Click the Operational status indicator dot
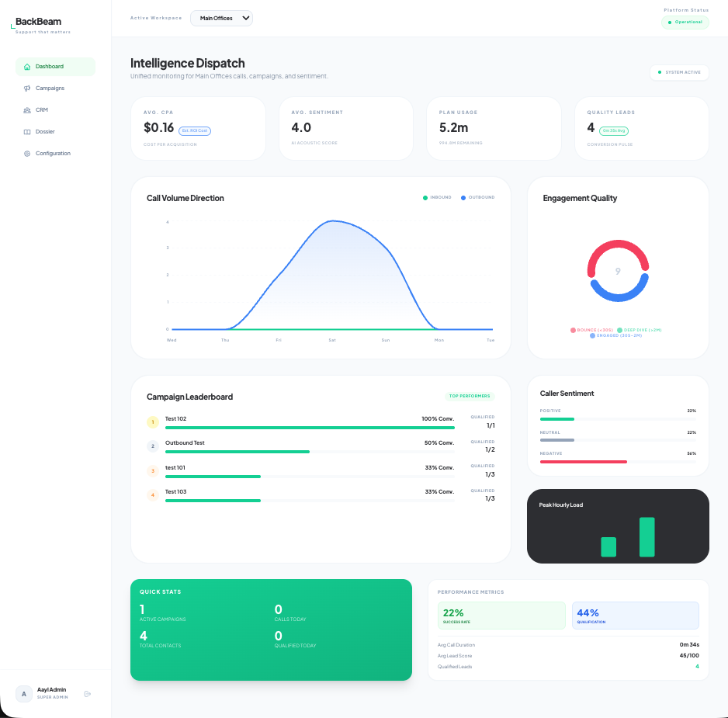The height and width of the screenshot is (718, 728). 669,23
